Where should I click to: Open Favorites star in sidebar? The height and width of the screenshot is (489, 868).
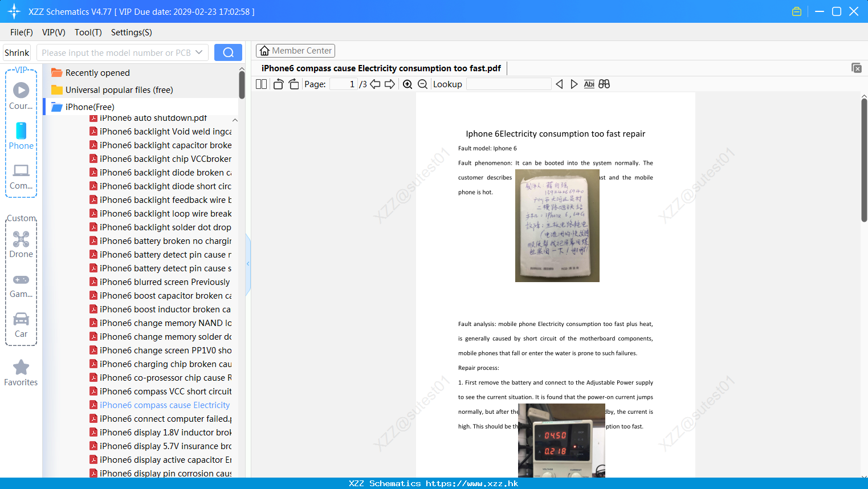click(x=21, y=373)
